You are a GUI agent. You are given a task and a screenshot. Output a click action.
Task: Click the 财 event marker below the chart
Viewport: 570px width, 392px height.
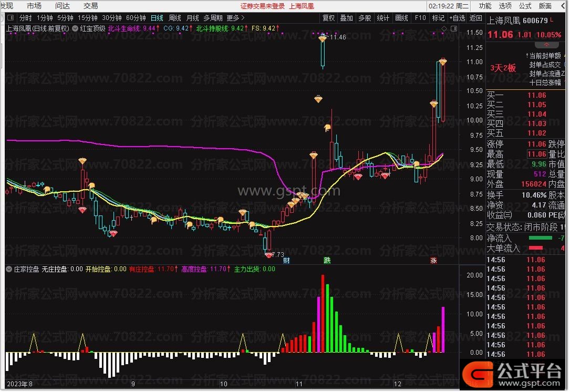click(286, 260)
